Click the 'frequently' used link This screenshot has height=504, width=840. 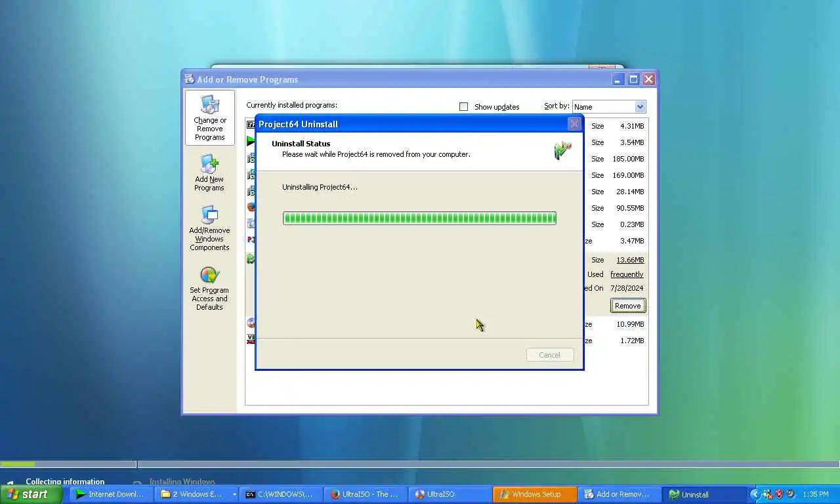pos(627,274)
